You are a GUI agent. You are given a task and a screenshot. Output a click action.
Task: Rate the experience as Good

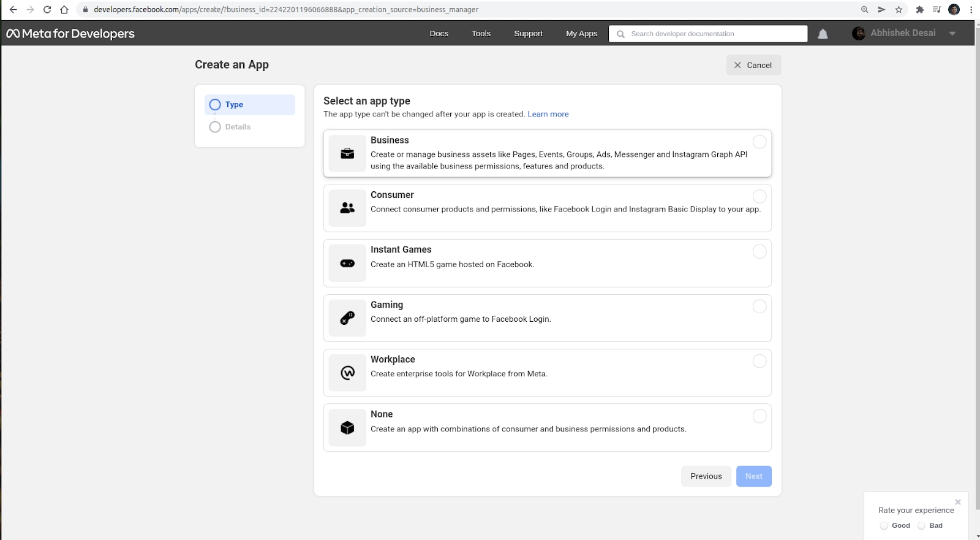884,526
